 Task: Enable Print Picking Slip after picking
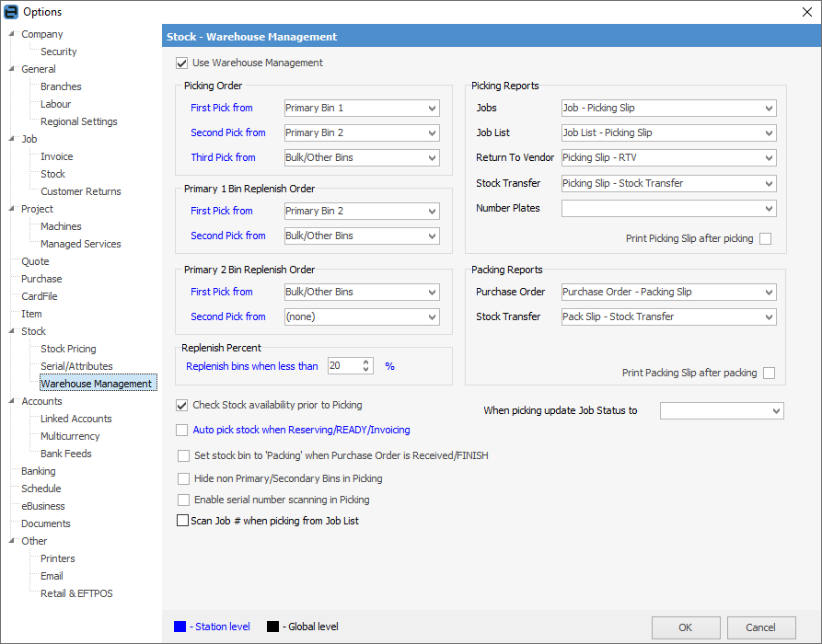click(x=766, y=239)
